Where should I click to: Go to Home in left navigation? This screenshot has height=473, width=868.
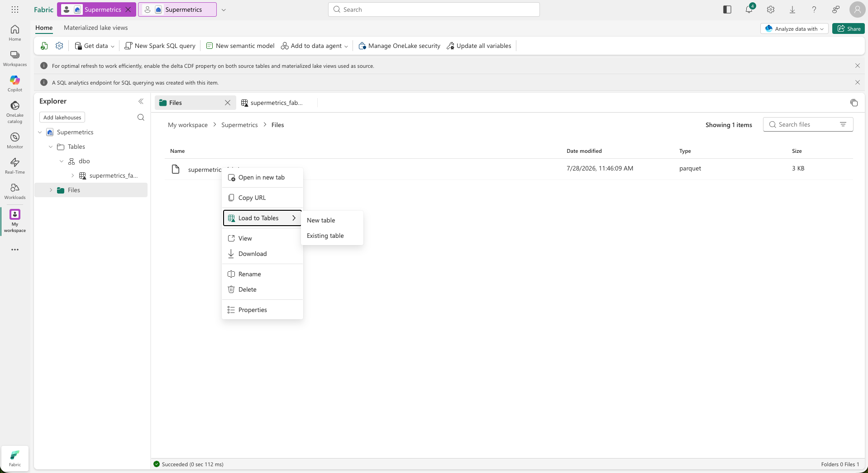[15, 33]
